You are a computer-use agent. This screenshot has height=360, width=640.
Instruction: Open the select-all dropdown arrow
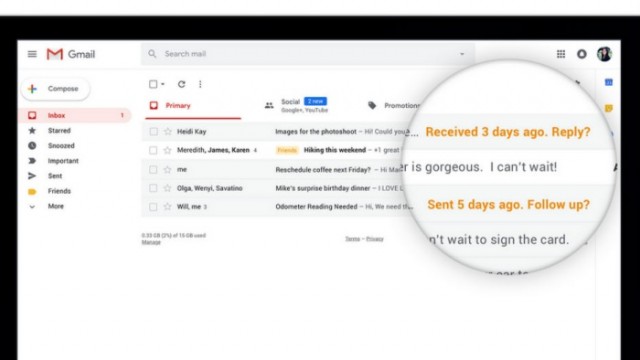pyautogui.click(x=162, y=84)
